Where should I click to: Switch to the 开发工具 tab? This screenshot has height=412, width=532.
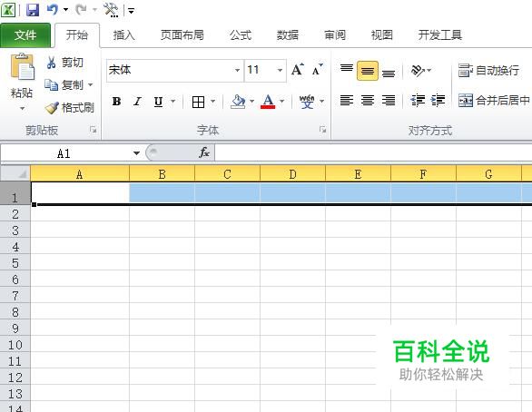[x=440, y=34]
